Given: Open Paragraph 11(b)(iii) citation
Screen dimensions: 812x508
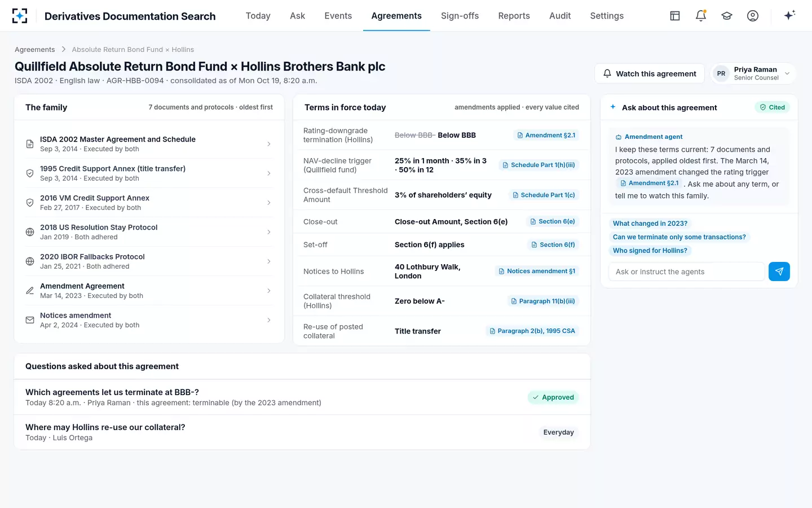Looking at the screenshot, I should (543, 301).
